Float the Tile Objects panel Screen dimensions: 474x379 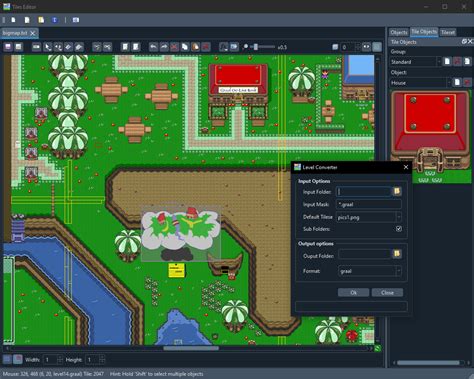(464, 41)
